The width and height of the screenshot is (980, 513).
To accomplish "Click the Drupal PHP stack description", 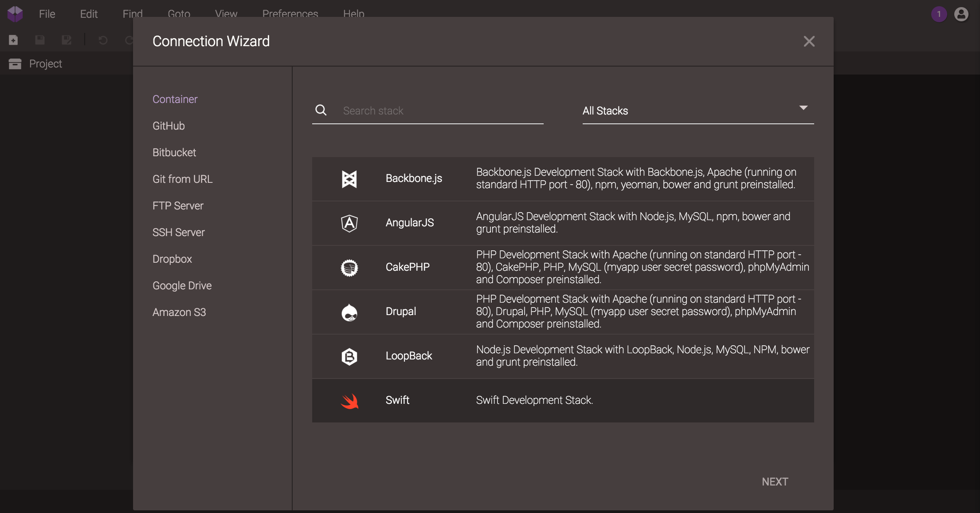I will pos(639,311).
